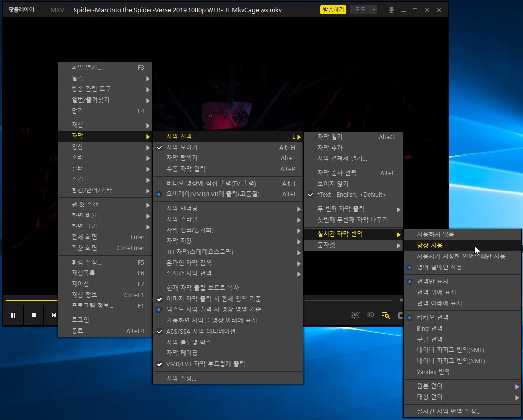Select 텍스트 자막 출력 시 영상 영역 기준

coord(228,309)
